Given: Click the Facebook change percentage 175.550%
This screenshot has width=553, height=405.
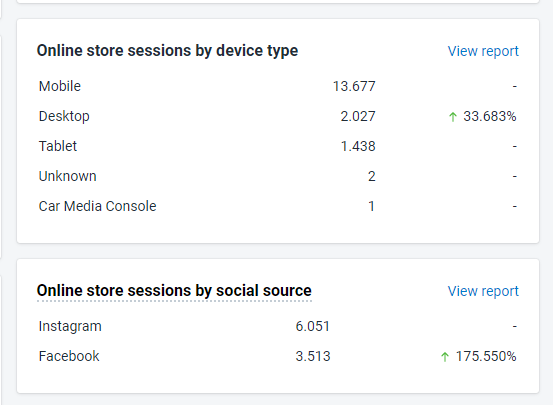Looking at the screenshot, I should click(x=486, y=356).
